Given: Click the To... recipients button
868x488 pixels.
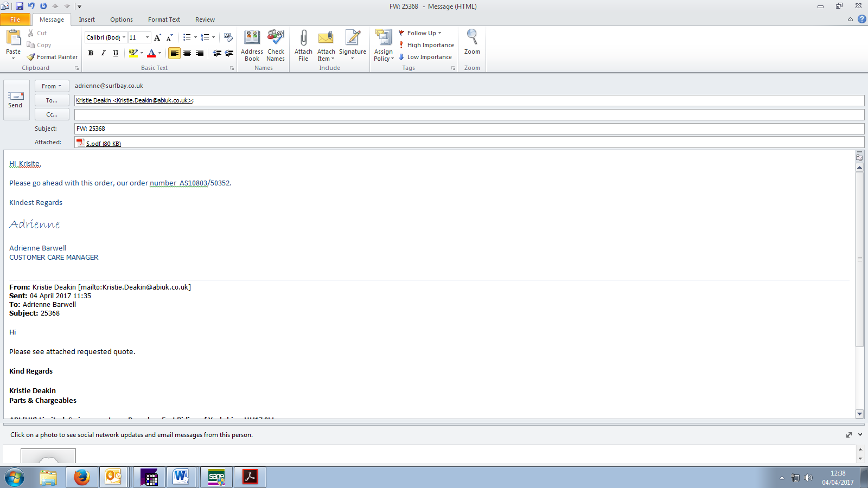Looking at the screenshot, I should point(52,100).
